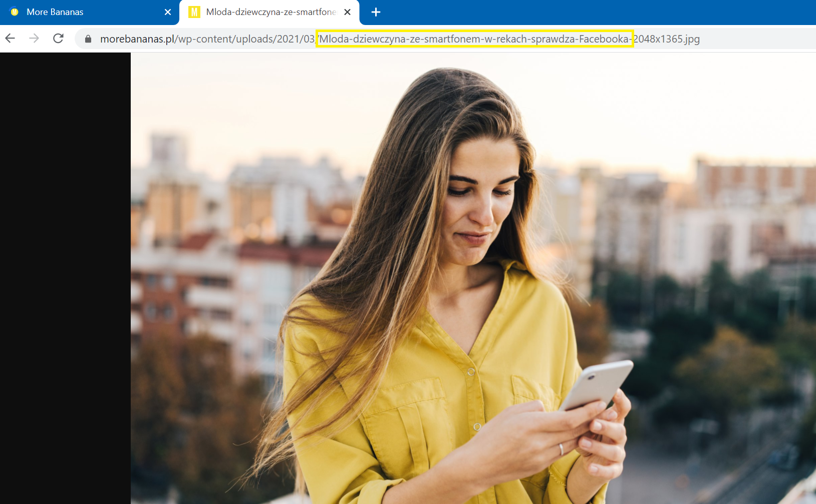Click the 2048x1365.jpg ending of the URL

[667, 39]
